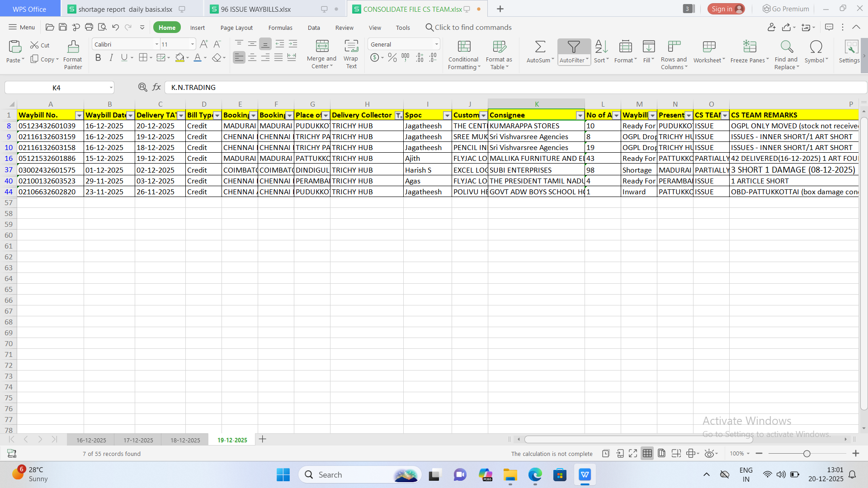This screenshot has width=868, height=488.
Task: Switch to the 18-12-2025 sheet tab
Action: coord(185,440)
